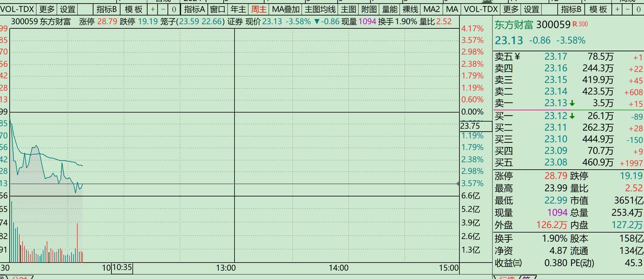Click the 收益(三) 0.380 value
Image resolution: width=644 pixels, height=279 pixels.
tap(556, 262)
